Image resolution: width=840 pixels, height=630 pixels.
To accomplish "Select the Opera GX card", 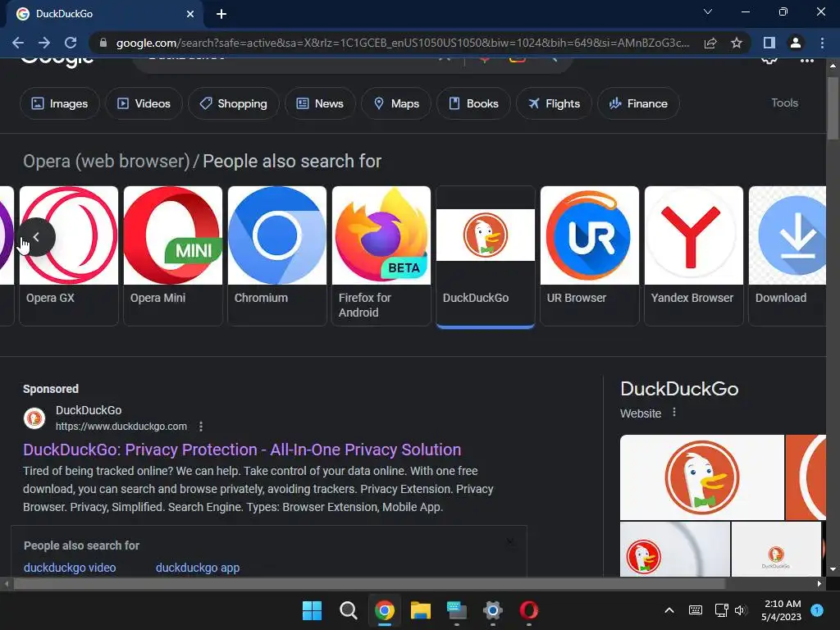I will click(x=69, y=256).
